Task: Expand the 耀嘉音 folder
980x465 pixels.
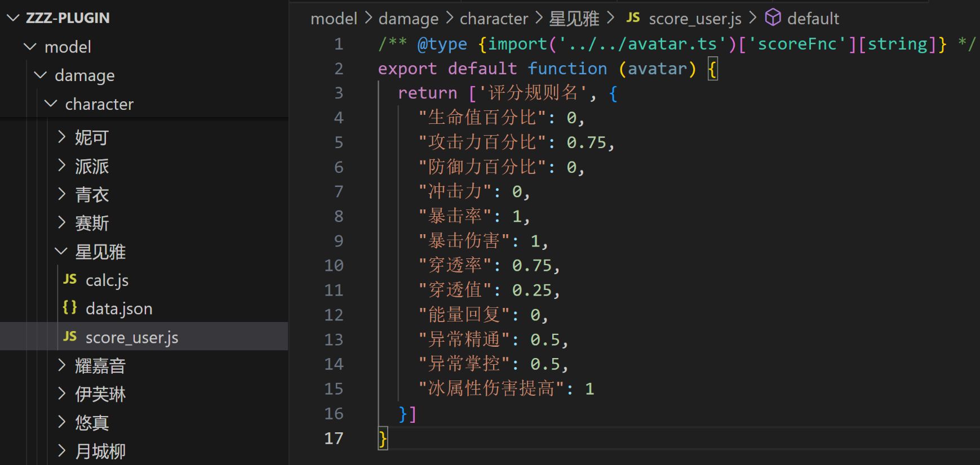Action: [62, 365]
